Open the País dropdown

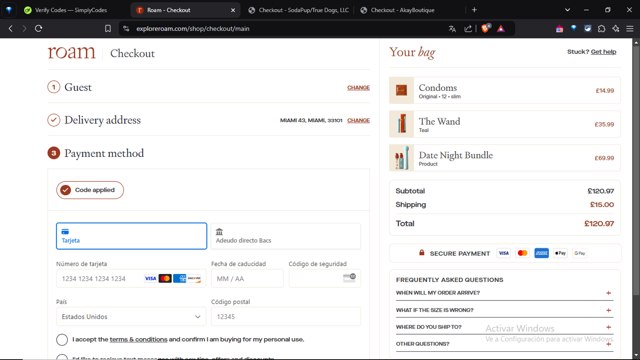pyautogui.click(x=131, y=317)
